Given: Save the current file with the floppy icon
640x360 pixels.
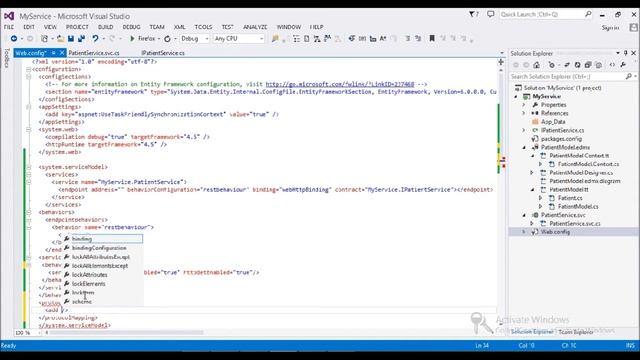Looking at the screenshot, I should tap(71, 38).
